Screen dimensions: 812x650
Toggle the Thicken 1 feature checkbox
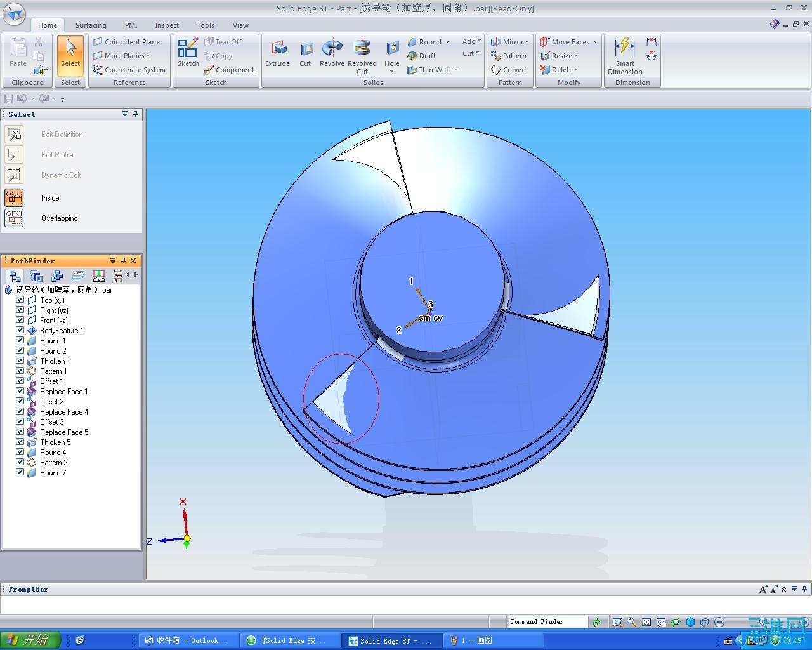20,361
